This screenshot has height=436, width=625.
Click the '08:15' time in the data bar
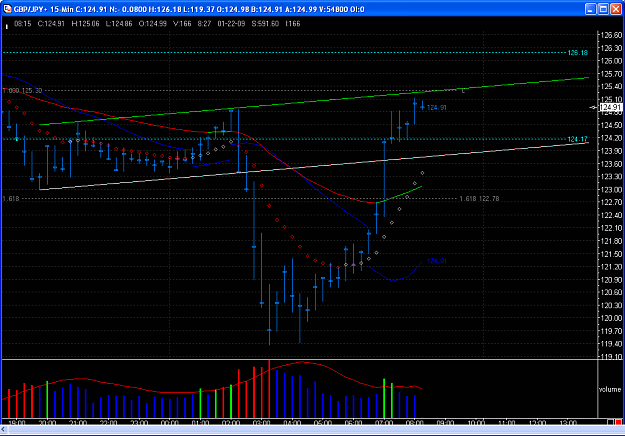(x=23, y=24)
